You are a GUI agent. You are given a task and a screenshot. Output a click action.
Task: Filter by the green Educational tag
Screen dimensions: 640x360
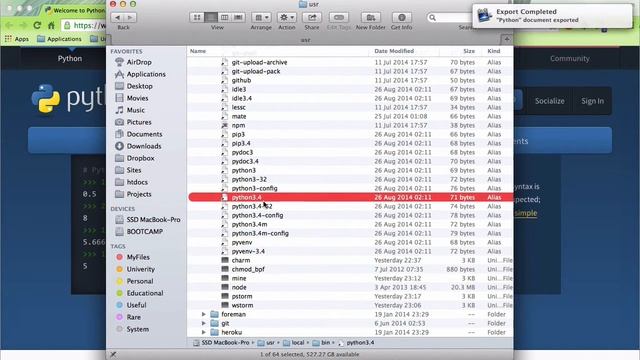[x=144, y=293]
